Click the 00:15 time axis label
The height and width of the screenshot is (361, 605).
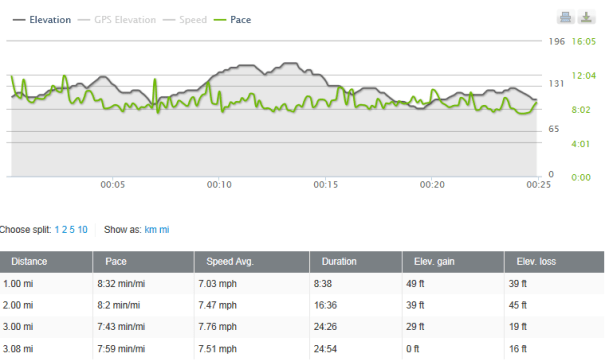pos(326,185)
